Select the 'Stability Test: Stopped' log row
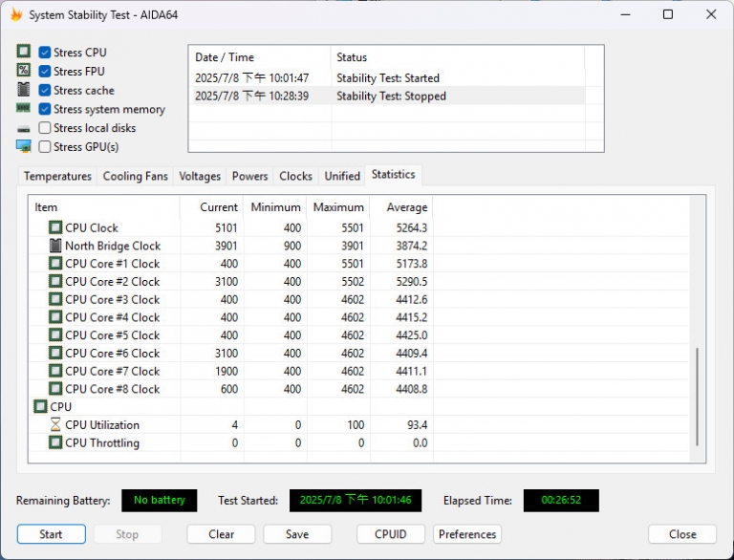Image resolution: width=734 pixels, height=560 pixels. tap(388, 96)
